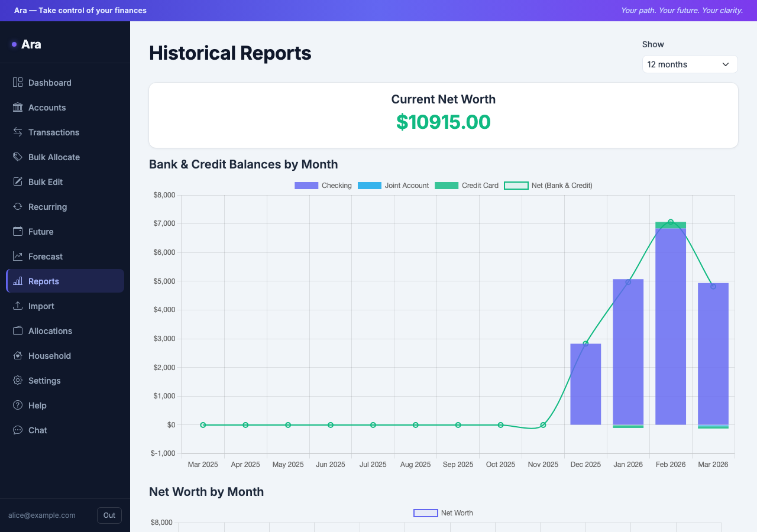Click the Joint Account blue legend swatch
Viewport: 757px width, 532px height.
(x=370, y=186)
